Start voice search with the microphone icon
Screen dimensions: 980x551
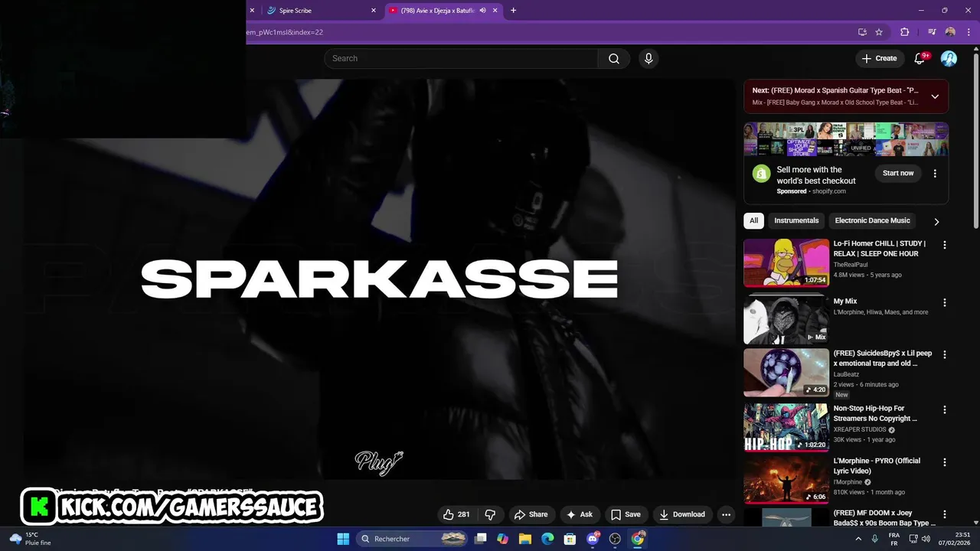[x=648, y=59]
